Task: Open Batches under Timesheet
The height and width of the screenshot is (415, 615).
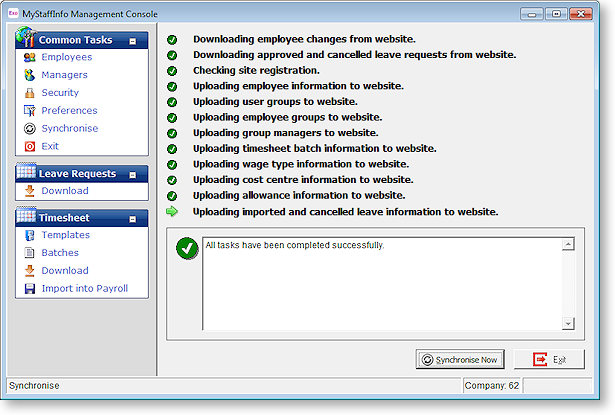Action: tap(59, 253)
